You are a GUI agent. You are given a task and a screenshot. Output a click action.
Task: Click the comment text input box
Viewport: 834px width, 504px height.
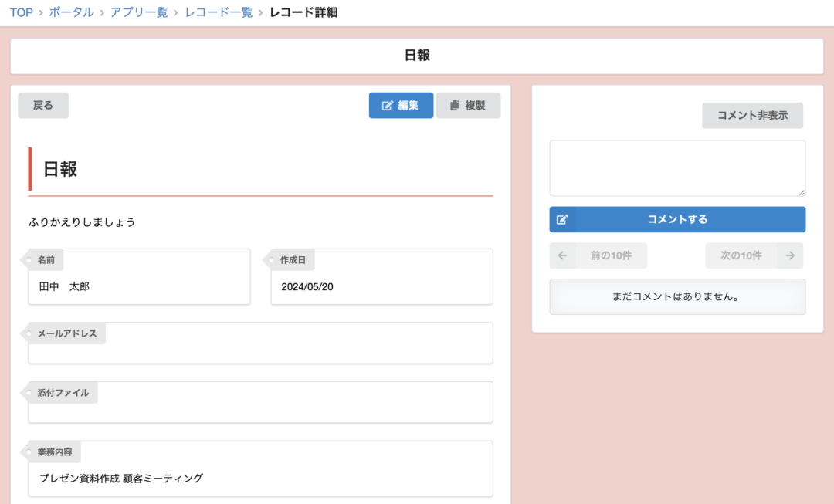[x=677, y=167]
